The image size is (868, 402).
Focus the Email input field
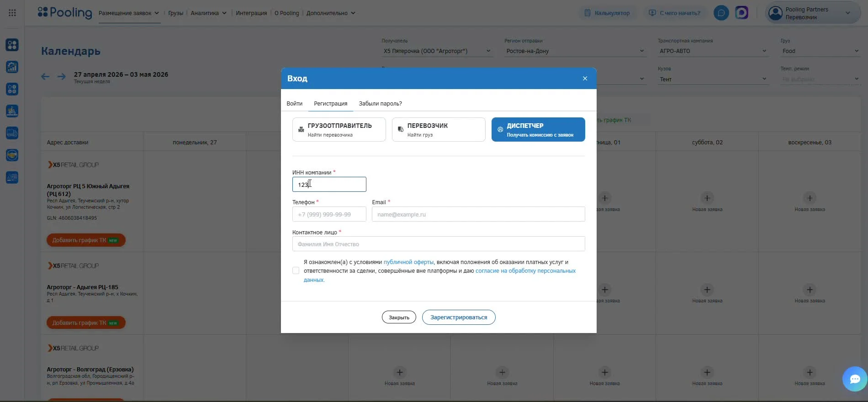tap(478, 214)
